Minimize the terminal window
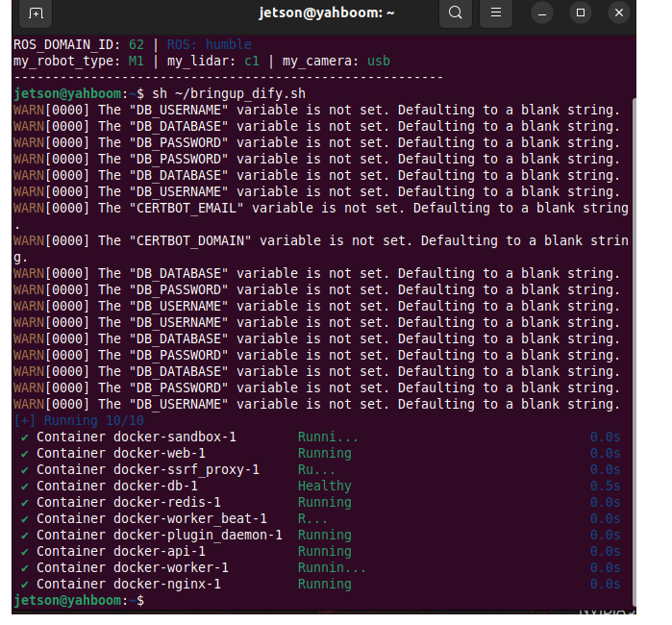The height and width of the screenshot is (625, 672). tap(542, 13)
